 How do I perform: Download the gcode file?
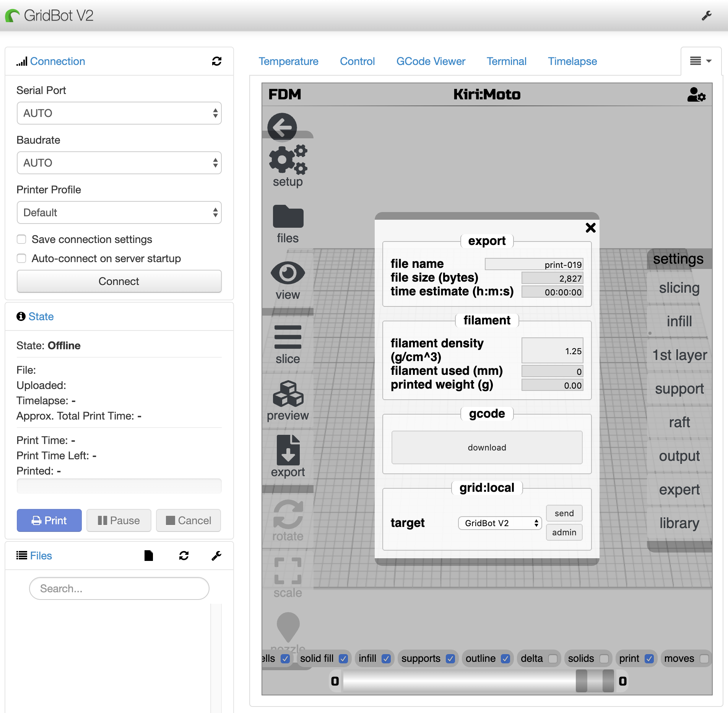pos(487,447)
